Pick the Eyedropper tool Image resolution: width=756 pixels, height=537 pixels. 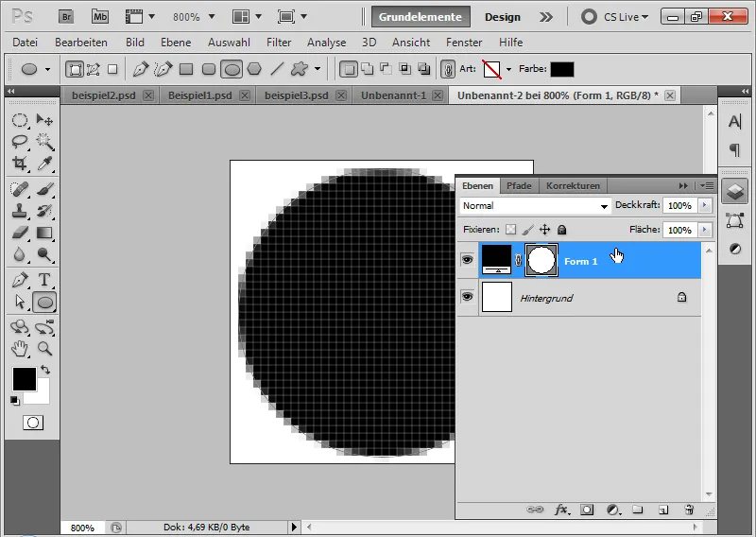[44, 164]
